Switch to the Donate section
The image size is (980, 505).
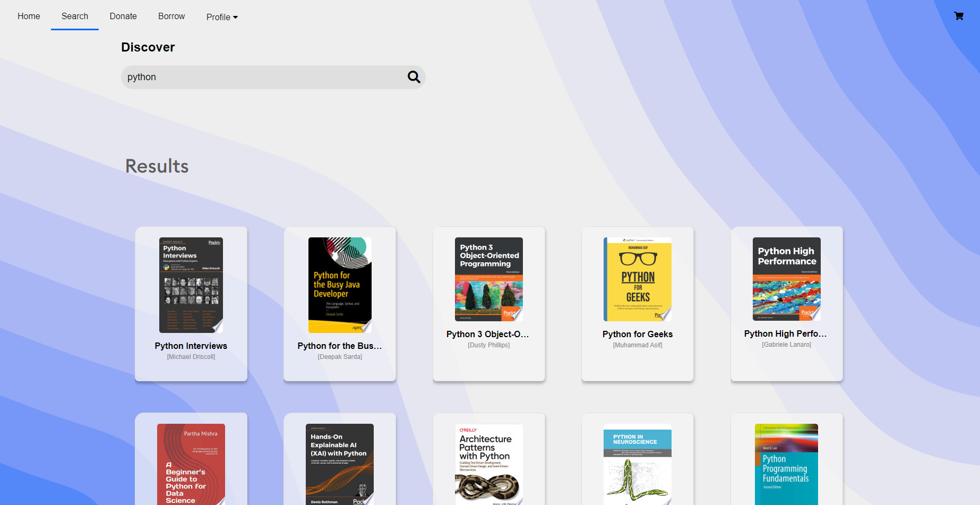pos(123,16)
